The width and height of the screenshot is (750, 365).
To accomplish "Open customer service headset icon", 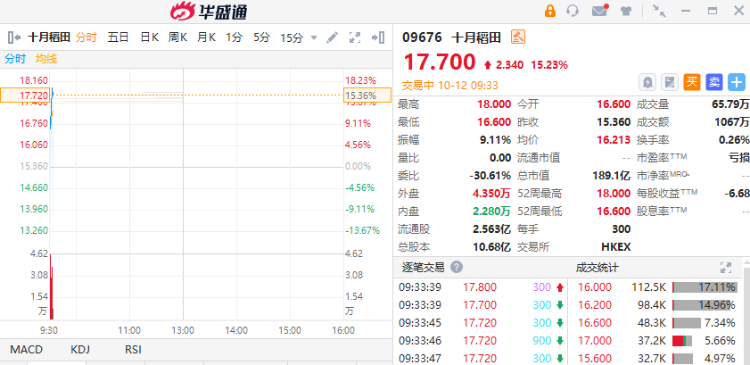I will tap(572, 11).
